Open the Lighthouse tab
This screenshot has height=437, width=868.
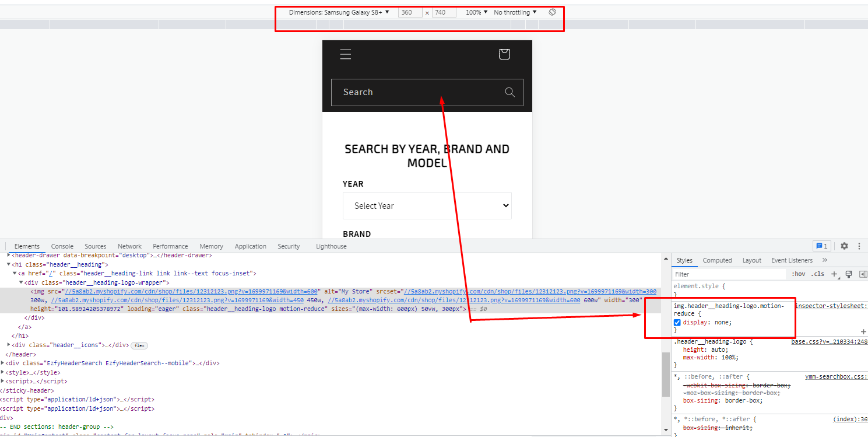(x=331, y=246)
